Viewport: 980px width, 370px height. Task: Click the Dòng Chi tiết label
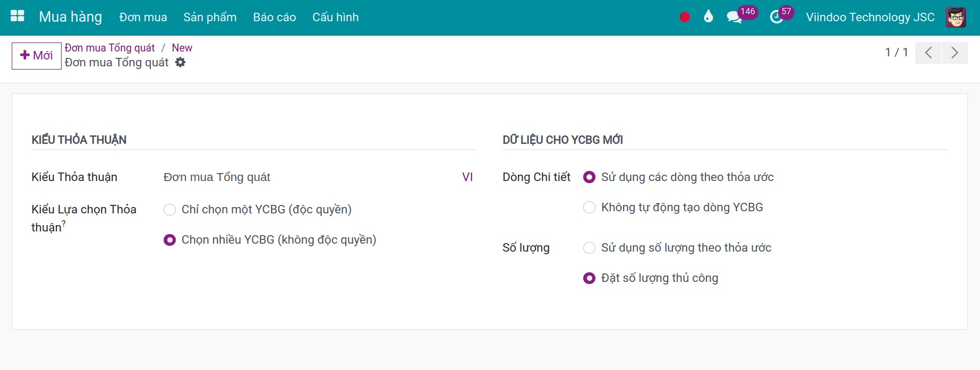click(x=536, y=177)
